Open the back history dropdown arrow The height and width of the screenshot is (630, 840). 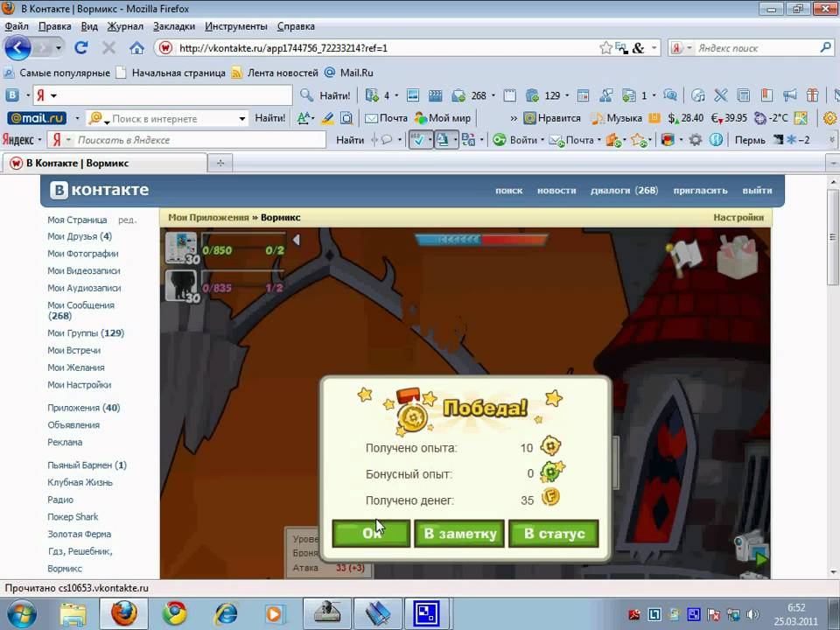[x=59, y=48]
